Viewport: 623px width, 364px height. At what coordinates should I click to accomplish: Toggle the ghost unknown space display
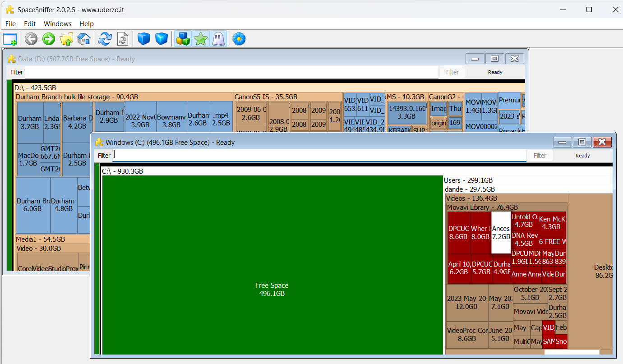pyautogui.click(x=218, y=39)
